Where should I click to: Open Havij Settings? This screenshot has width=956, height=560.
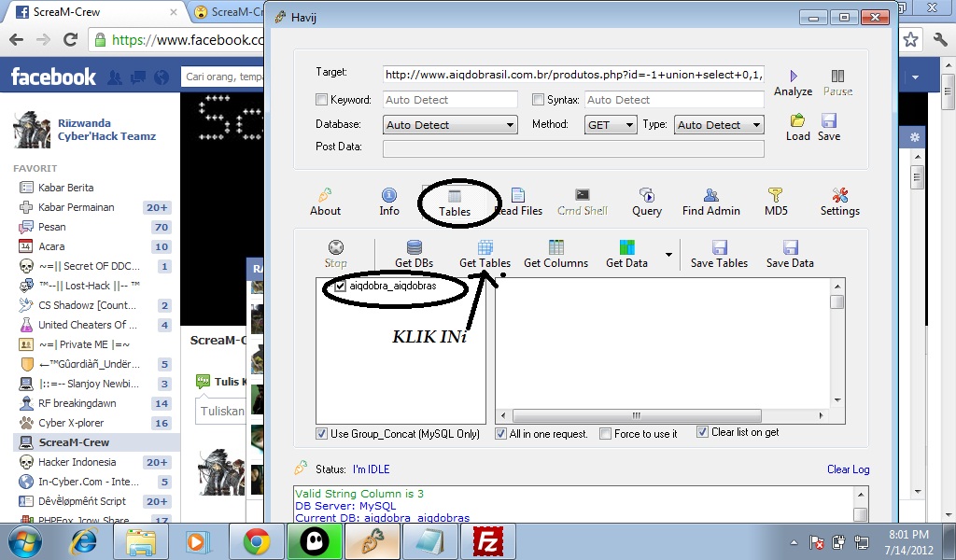[x=839, y=203]
